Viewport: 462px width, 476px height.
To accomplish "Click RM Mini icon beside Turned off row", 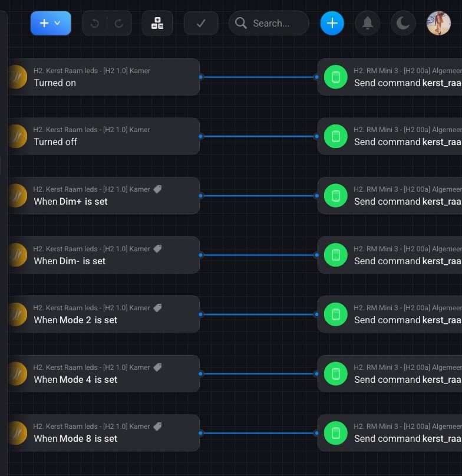I will (335, 136).
